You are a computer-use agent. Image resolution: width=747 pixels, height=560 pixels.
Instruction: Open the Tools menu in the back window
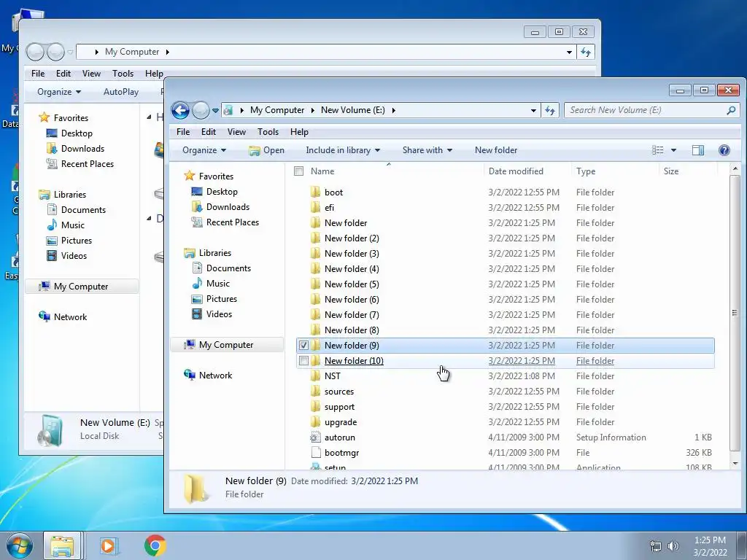click(123, 74)
